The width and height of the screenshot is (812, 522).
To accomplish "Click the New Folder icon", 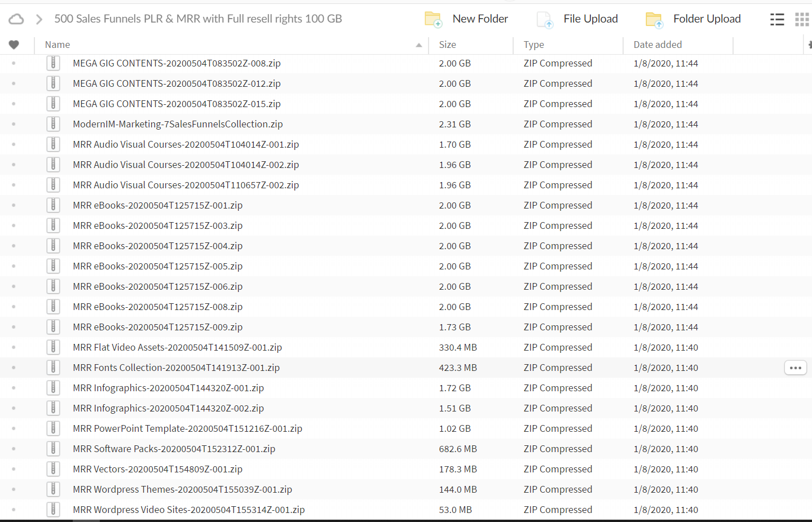I will pyautogui.click(x=433, y=19).
